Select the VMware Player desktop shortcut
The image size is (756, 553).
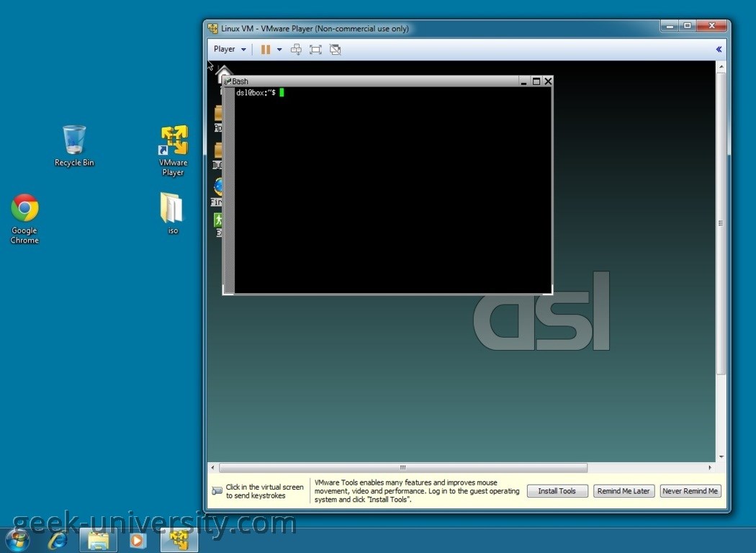click(173, 150)
